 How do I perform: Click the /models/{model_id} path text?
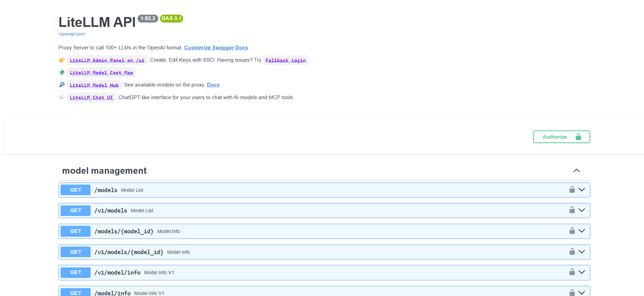pyautogui.click(x=124, y=231)
